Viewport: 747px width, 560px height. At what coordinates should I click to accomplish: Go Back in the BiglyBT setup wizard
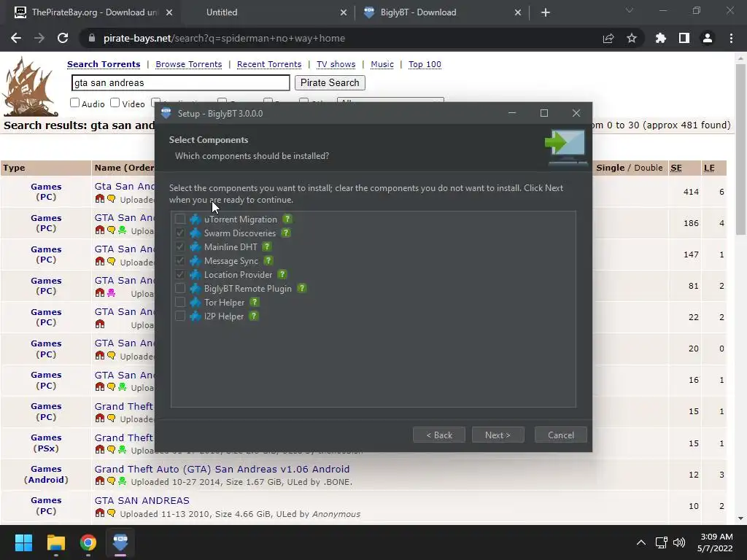pos(438,435)
